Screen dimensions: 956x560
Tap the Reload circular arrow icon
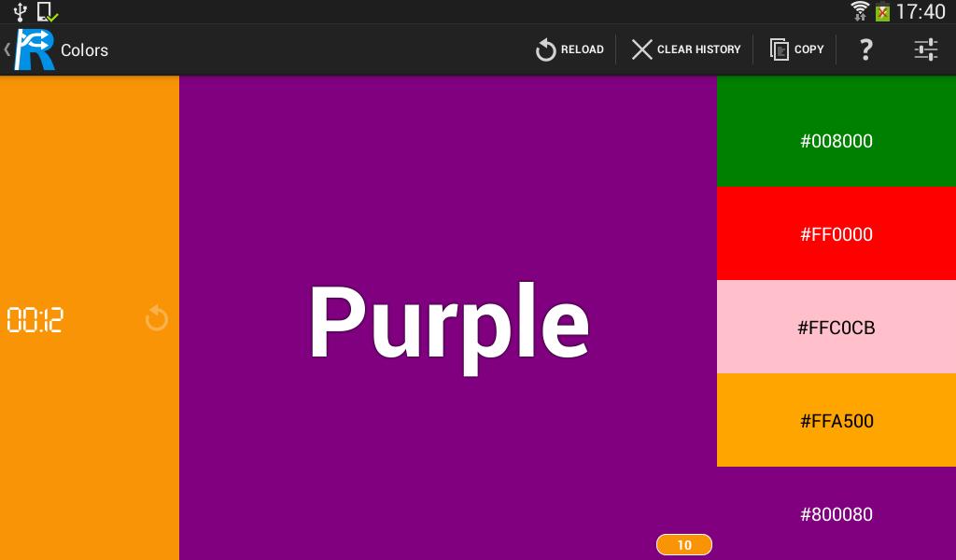pos(545,50)
